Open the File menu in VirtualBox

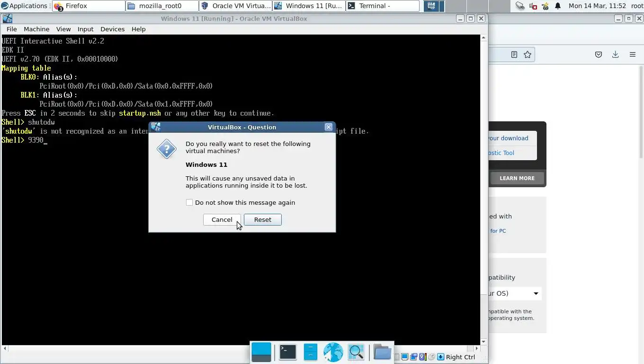(x=12, y=29)
